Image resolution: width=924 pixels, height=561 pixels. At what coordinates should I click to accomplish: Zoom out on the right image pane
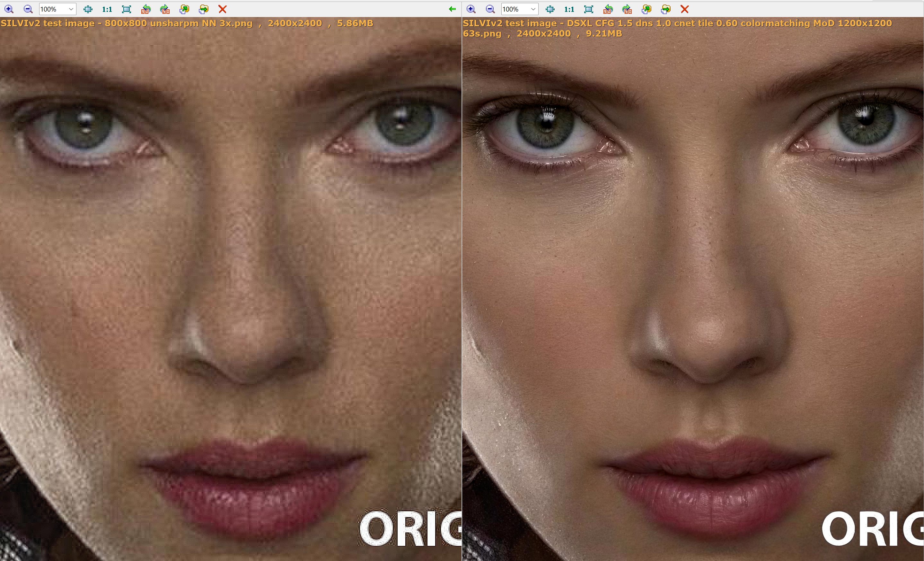click(x=490, y=9)
